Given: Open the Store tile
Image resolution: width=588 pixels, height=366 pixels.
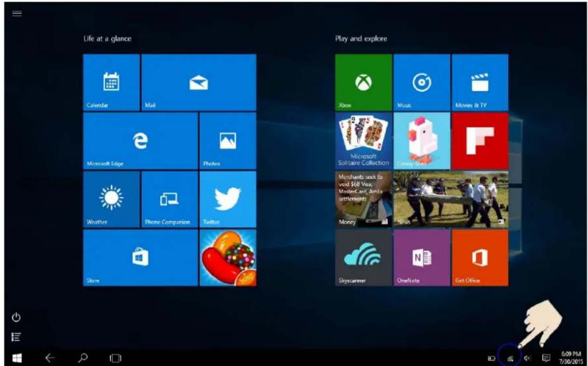Looking at the screenshot, I should [x=140, y=258].
